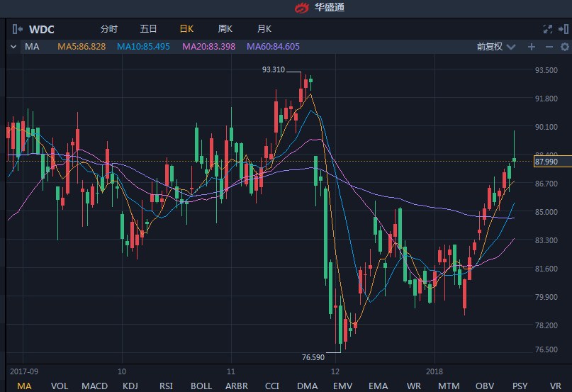Select the EMV indicator
The width and height of the screenshot is (572, 392).
click(342, 386)
